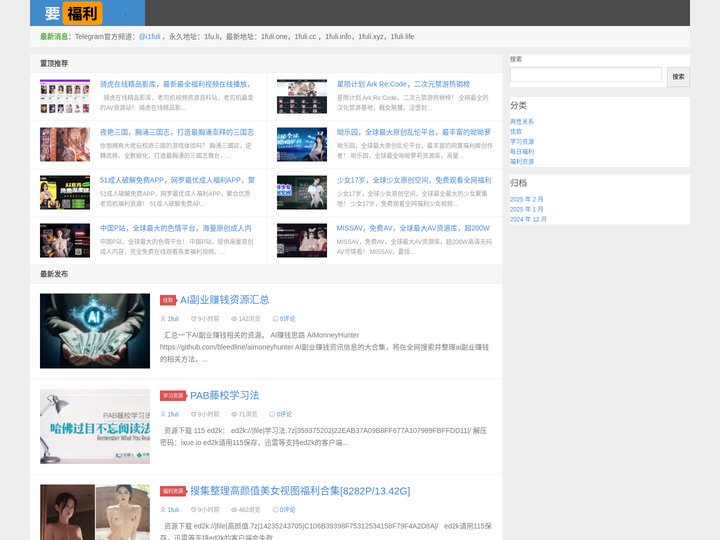720x540 pixels.
Task: Open the 两性关系 category
Action: 522,122
